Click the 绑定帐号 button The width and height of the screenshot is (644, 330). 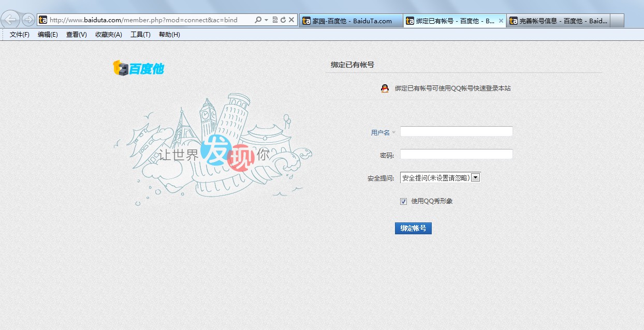pos(413,228)
